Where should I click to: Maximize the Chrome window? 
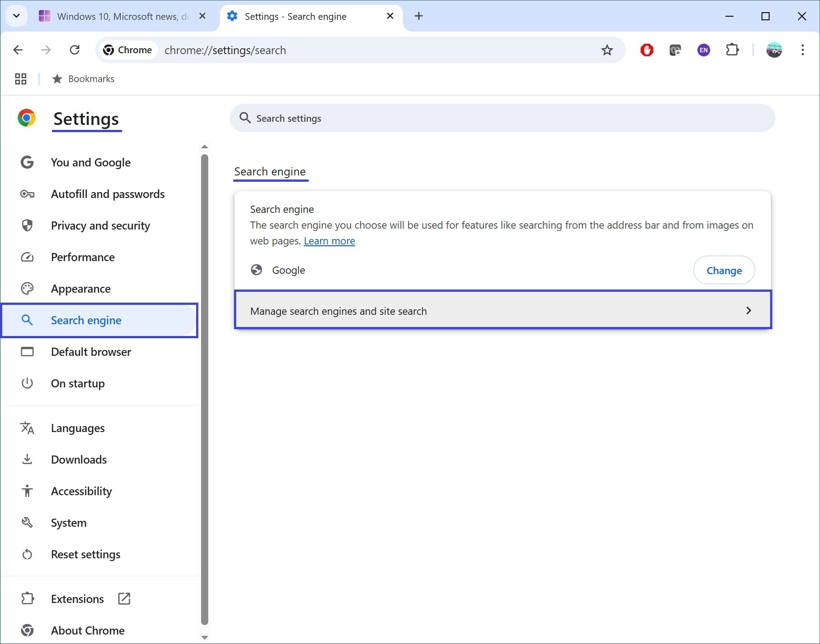click(x=765, y=16)
